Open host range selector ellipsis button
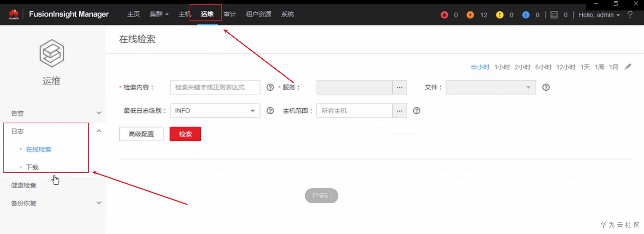This screenshot has width=644, height=234. tap(399, 111)
